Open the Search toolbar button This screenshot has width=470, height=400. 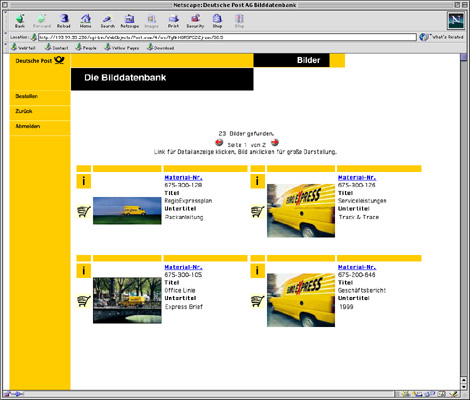point(107,21)
